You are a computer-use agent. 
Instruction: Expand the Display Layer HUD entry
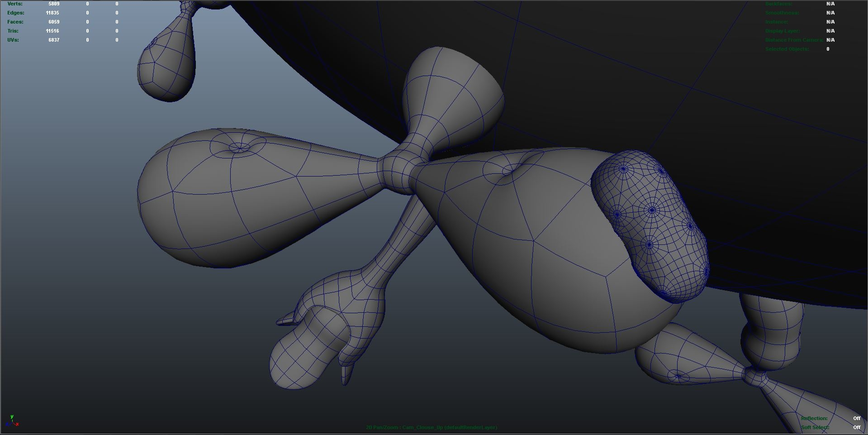[x=782, y=31]
